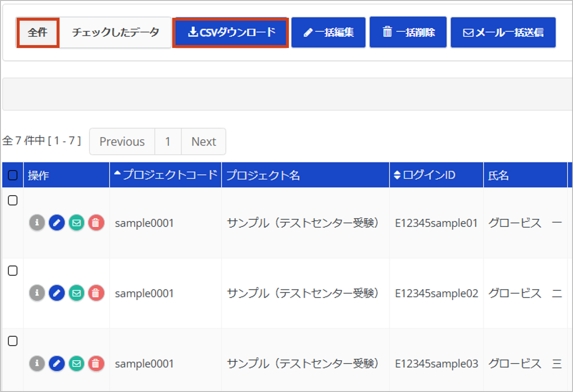
Task: Select the チェックしたデータ tab
Action: [115, 32]
